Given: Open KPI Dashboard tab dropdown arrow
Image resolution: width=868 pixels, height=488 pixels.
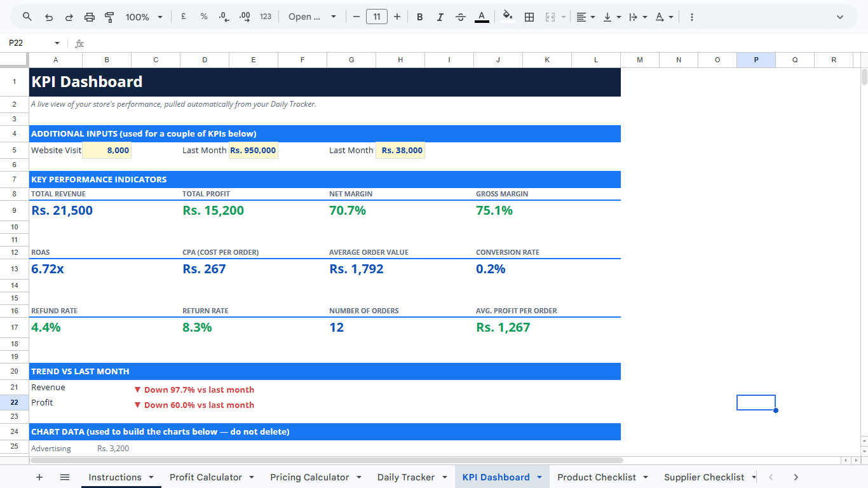Looking at the screenshot, I should [x=539, y=477].
